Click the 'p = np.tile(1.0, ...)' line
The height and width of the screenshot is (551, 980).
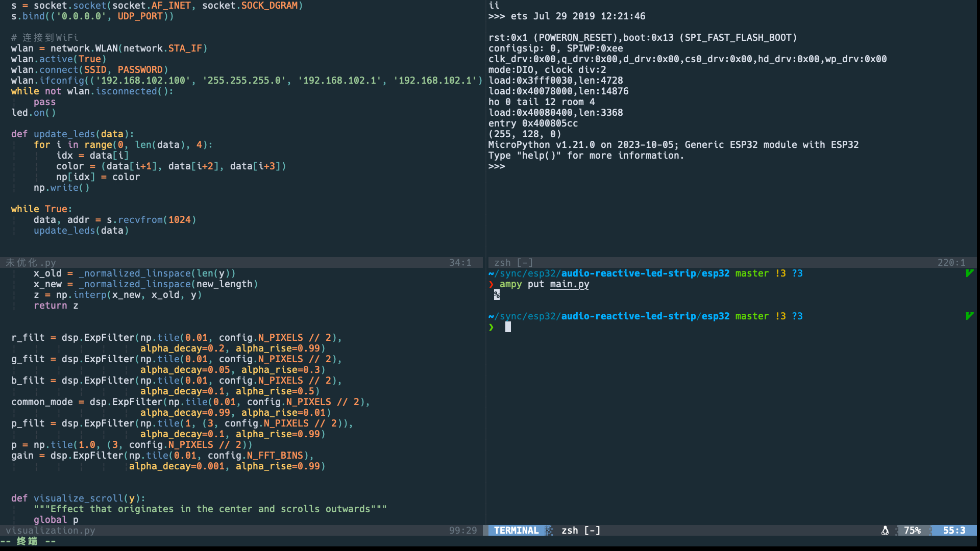[x=132, y=445]
